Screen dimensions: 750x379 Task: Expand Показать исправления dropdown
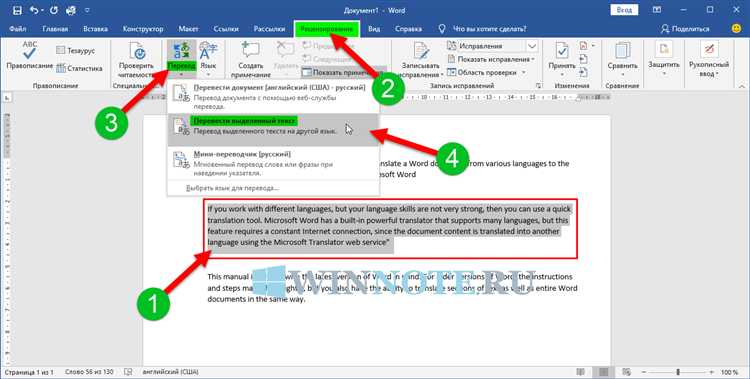pyautogui.click(x=533, y=59)
